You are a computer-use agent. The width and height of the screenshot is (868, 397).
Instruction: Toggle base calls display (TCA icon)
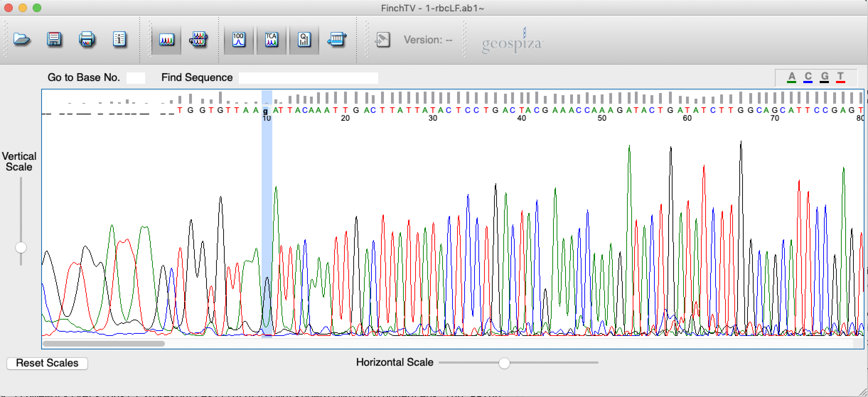tap(271, 40)
